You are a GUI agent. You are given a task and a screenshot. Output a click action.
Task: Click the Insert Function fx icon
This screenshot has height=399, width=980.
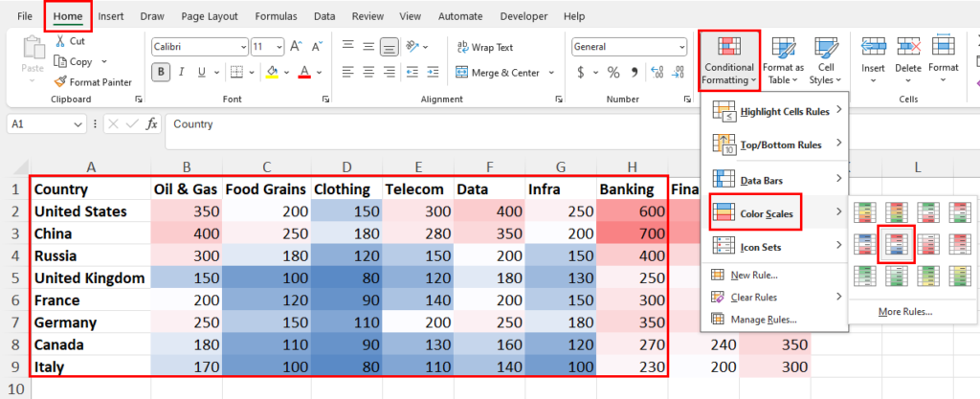(151, 124)
